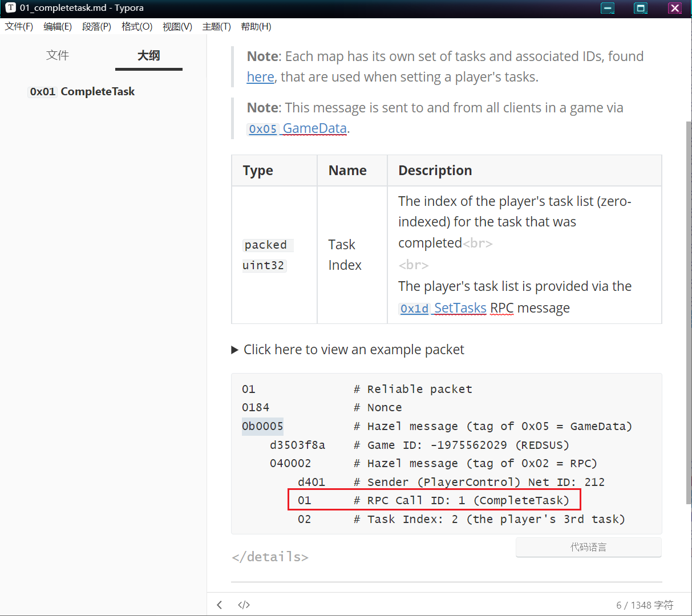692x616 pixels.
Task: Open the 文件(F) menu
Action: click(x=19, y=27)
